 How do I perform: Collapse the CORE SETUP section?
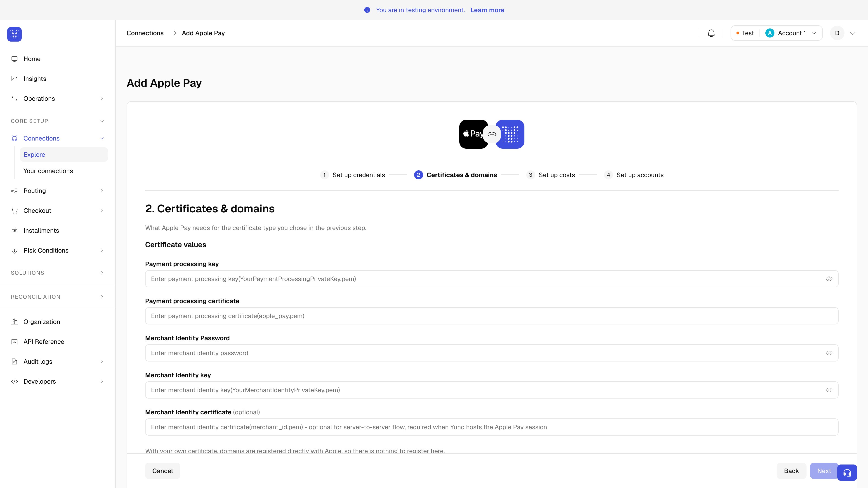point(102,121)
